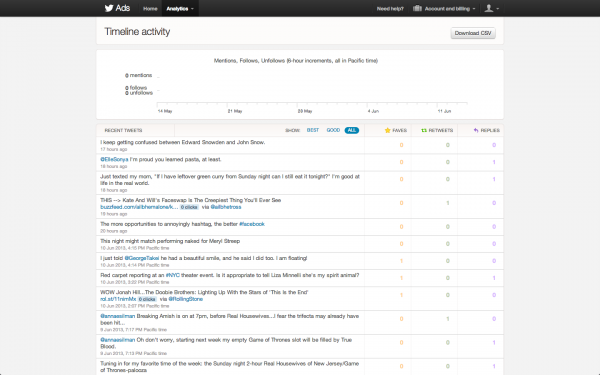Click the 0 clicks badge after rol.st link
600x375 pixels.
click(147, 299)
